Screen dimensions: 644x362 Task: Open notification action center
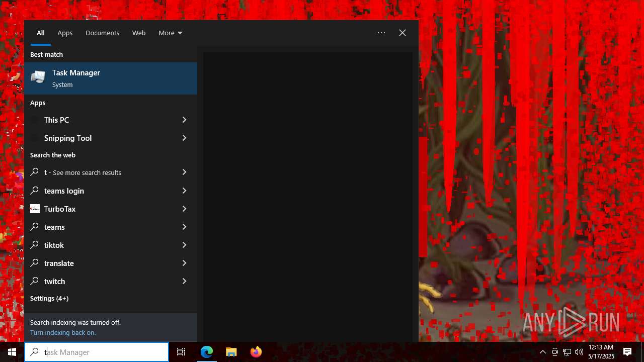[x=627, y=352]
